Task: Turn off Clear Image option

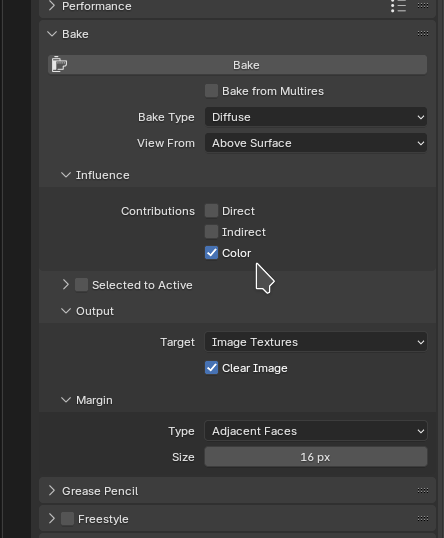Action: tap(211, 368)
